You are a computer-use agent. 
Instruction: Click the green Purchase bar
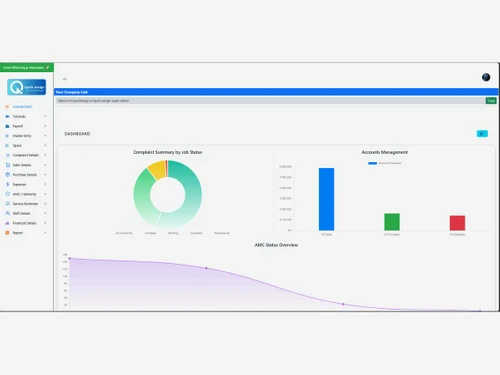coord(392,222)
